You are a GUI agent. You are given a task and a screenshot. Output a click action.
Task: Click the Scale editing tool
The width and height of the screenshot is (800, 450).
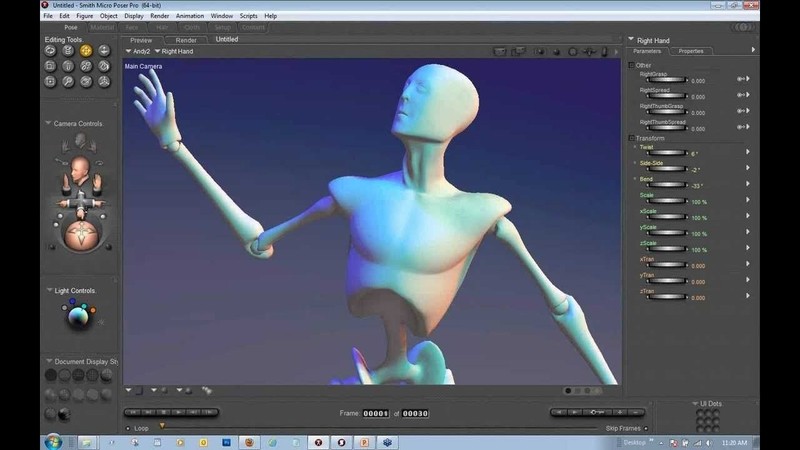50,66
